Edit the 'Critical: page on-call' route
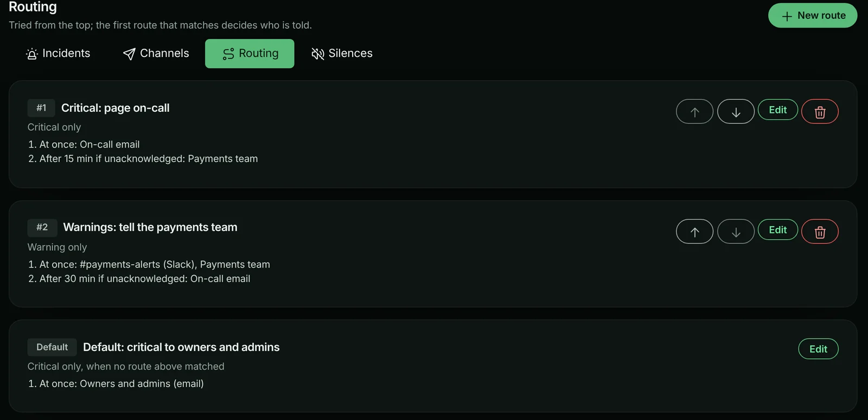 click(778, 110)
